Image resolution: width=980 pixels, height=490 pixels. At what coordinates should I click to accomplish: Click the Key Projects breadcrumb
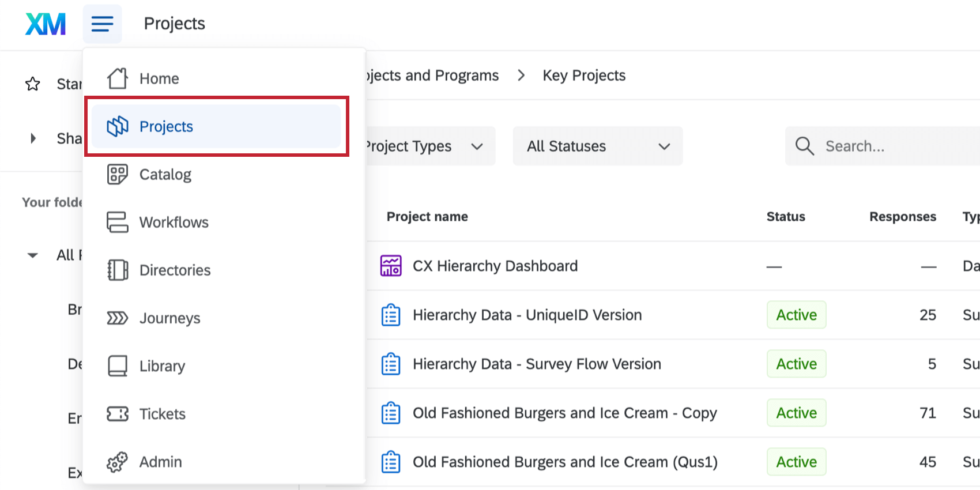click(x=584, y=76)
